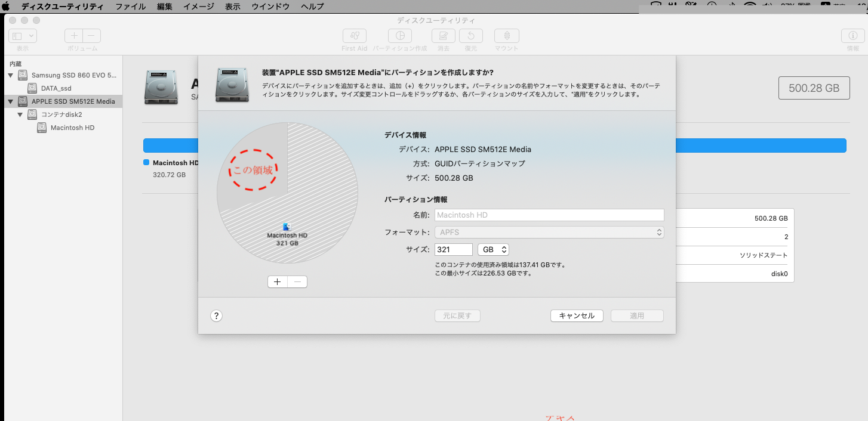868x421 pixels.
Task: Click the DATA_ssd drive icon in sidebar
Action: (32, 88)
